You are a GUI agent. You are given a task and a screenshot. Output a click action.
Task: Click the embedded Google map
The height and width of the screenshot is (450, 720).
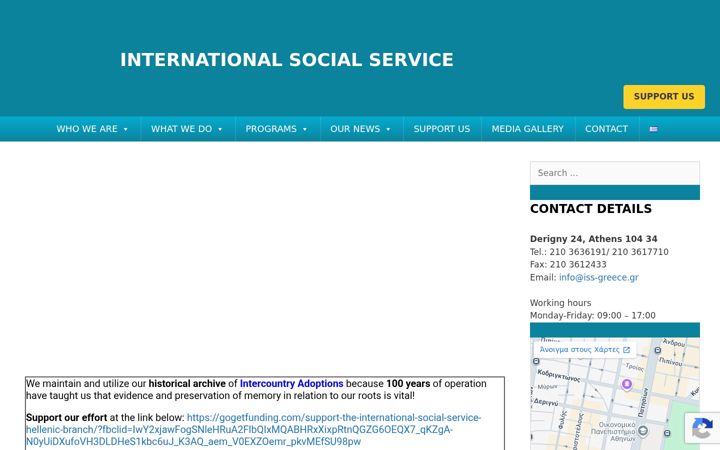pyautogui.click(x=615, y=394)
